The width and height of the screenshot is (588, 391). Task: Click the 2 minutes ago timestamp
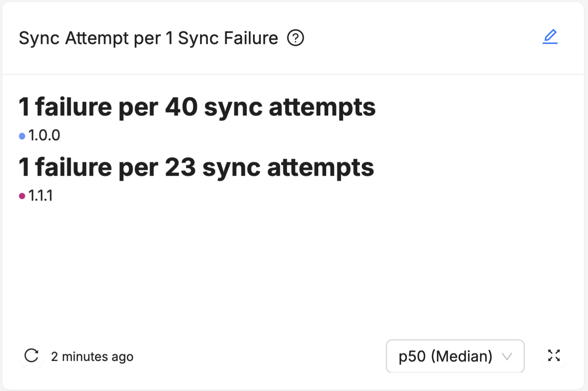[x=92, y=356]
